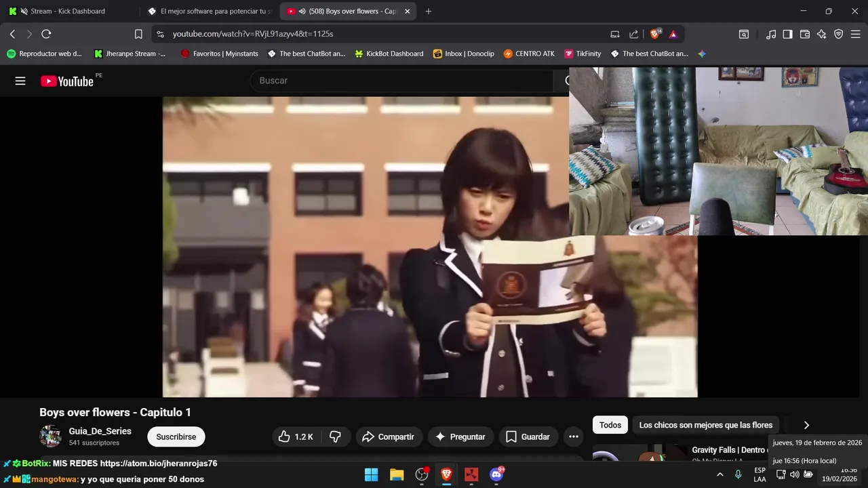The height and width of the screenshot is (488, 868).
Task: Bookmark this page with the bookmark icon
Action: pyautogui.click(x=138, y=34)
